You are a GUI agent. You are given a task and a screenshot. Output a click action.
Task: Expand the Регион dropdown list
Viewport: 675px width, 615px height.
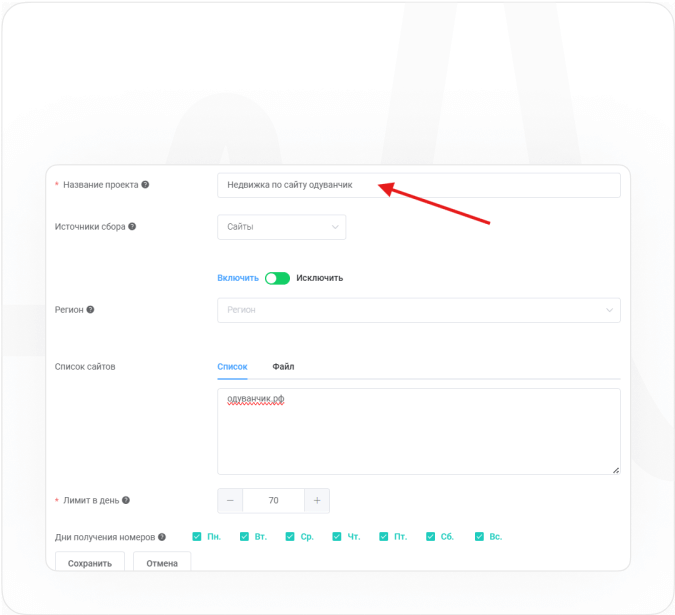click(x=418, y=310)
